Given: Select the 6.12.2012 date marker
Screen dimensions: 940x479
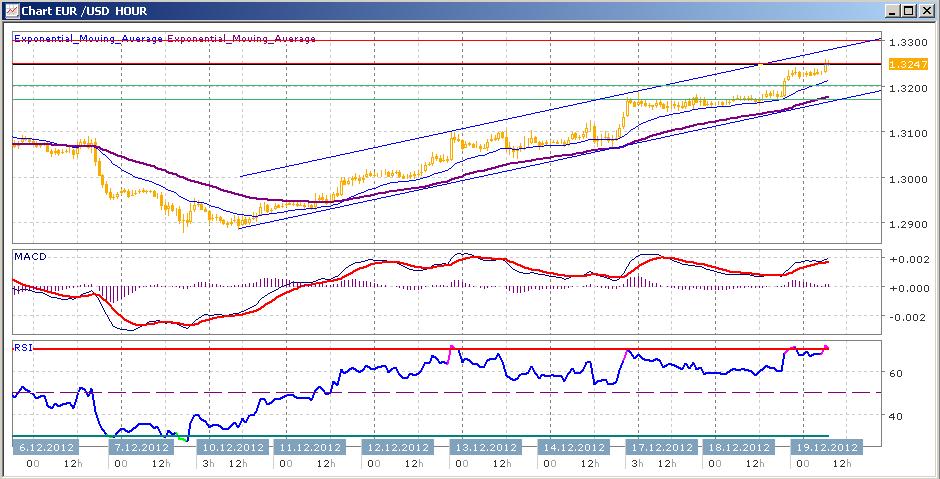Looking at the screenshot, I should (47, 447).
